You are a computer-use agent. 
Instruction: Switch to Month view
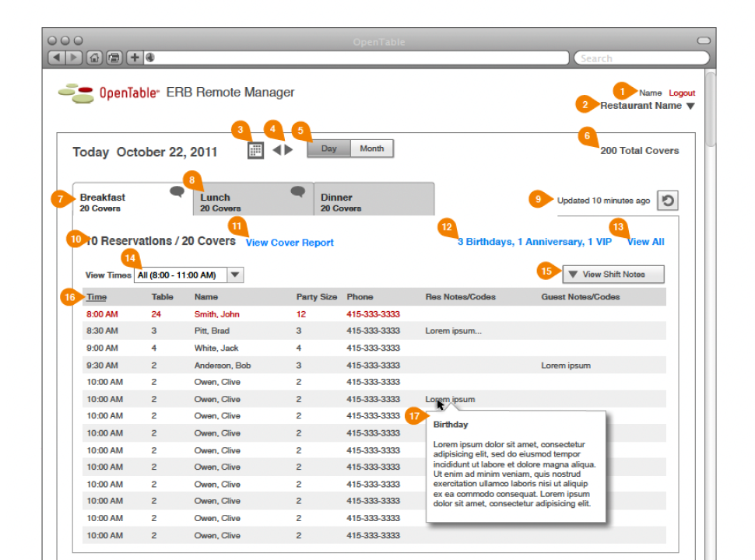pyautogui.click(x=372, y=149)
